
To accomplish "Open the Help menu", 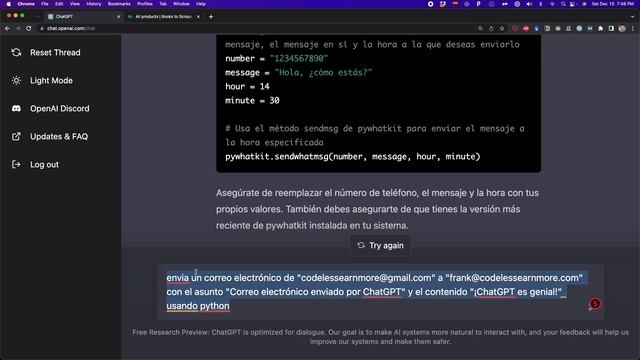I will click(201, 4).
